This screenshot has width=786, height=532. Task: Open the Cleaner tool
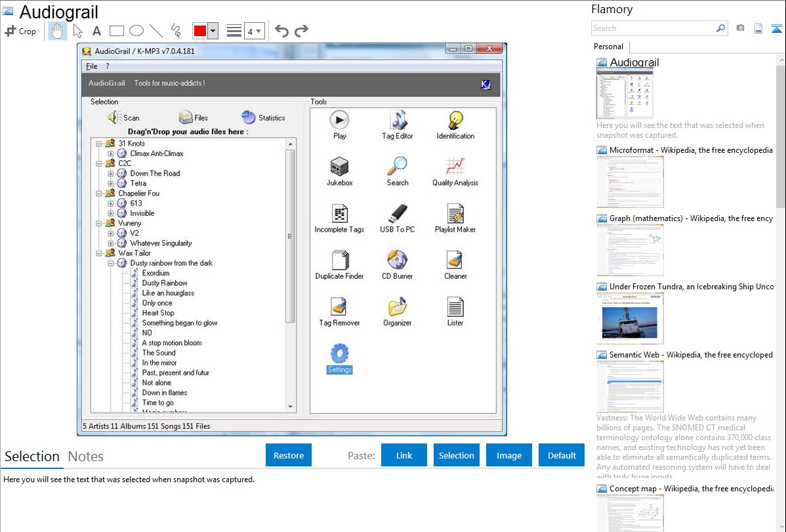coord(455,265)
